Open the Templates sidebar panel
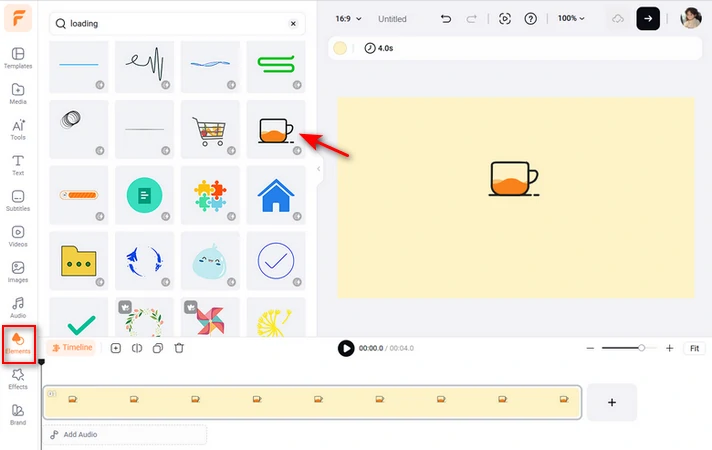This screenshot has height=450, width=712. [18, 58]
